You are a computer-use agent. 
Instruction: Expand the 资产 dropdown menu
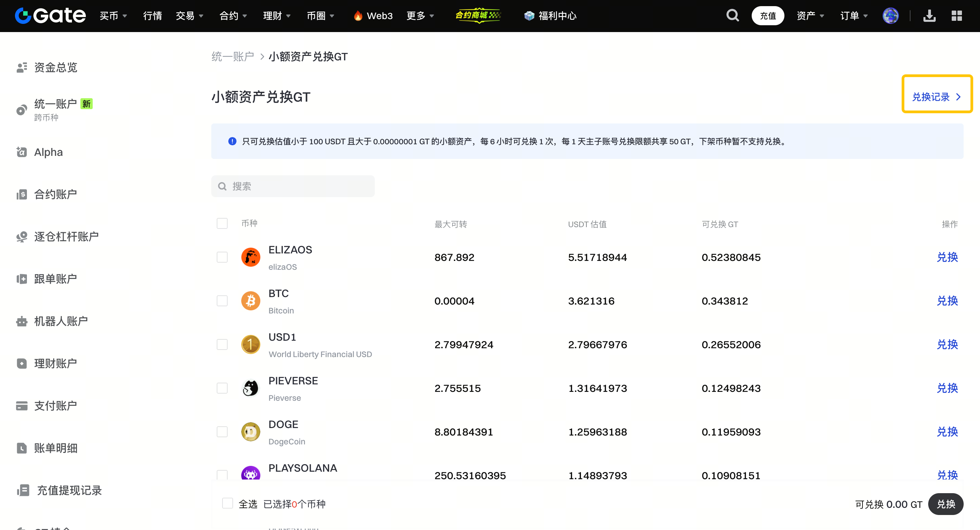pyautogui.click(x=810, y=16)
